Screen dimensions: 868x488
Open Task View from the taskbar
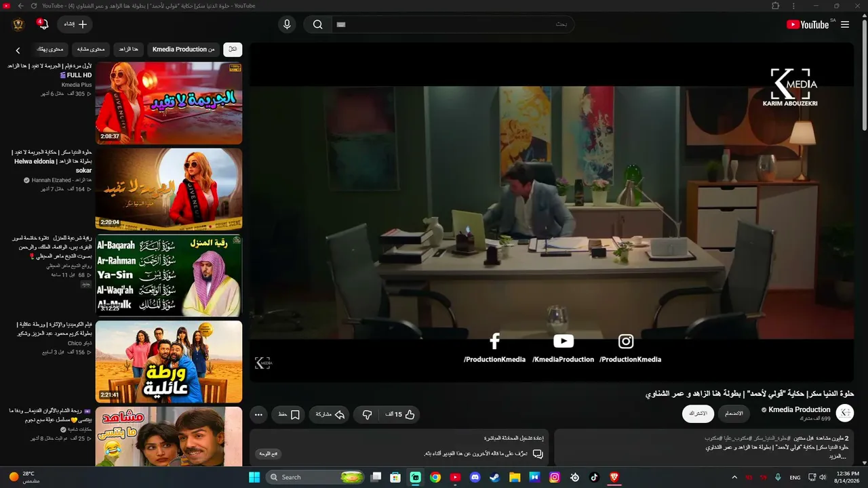(x=376, y=477)
